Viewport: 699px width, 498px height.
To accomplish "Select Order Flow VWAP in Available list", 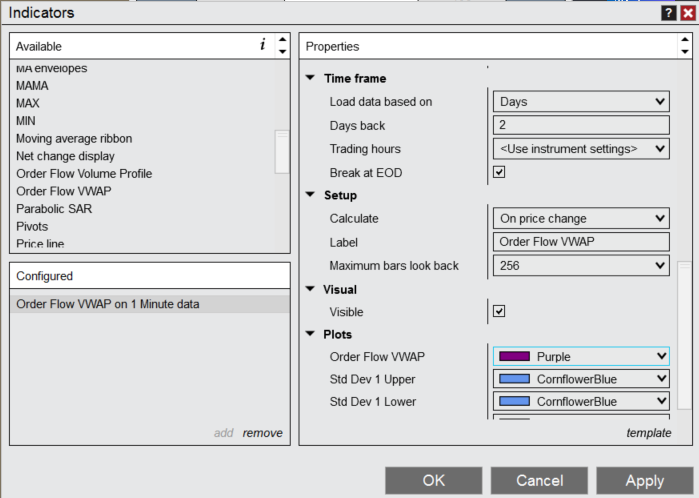I will pos(64,191).
